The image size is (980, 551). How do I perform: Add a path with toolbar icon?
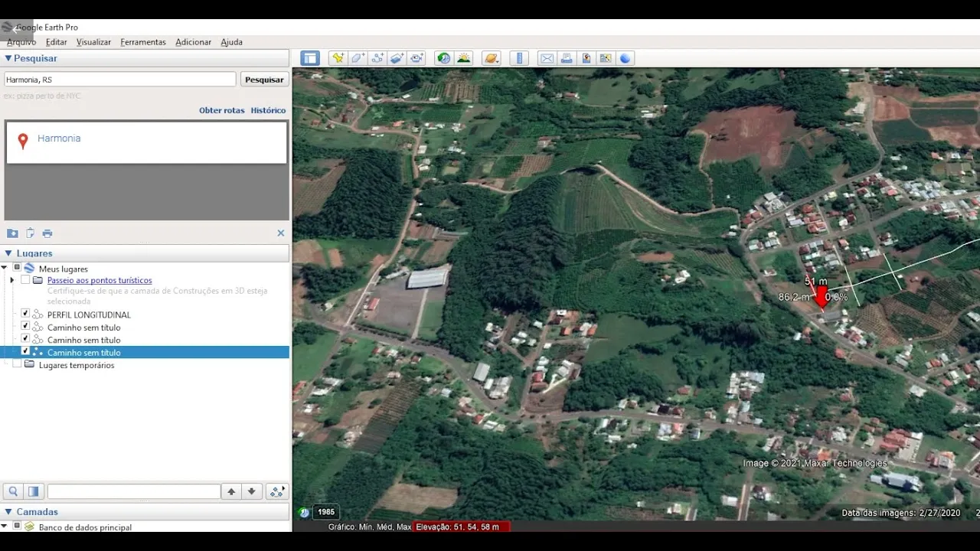[377, 58]
